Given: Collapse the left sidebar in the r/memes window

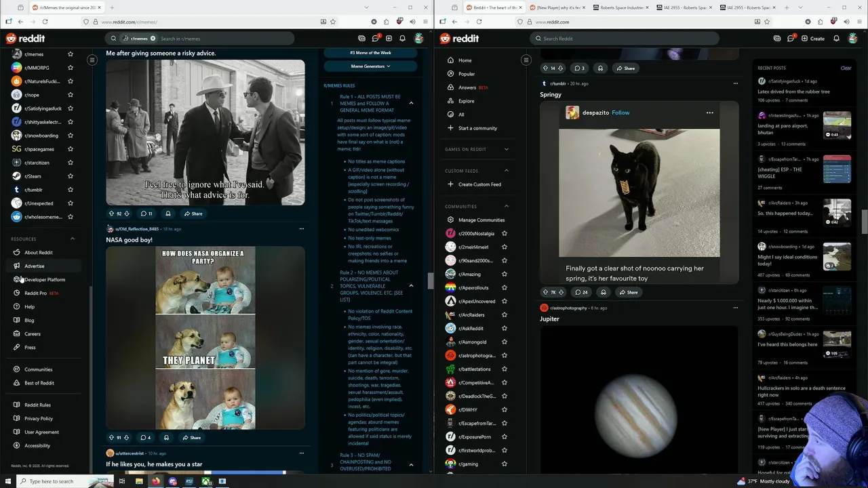Looking at the screenshot, I should [92, 60].
